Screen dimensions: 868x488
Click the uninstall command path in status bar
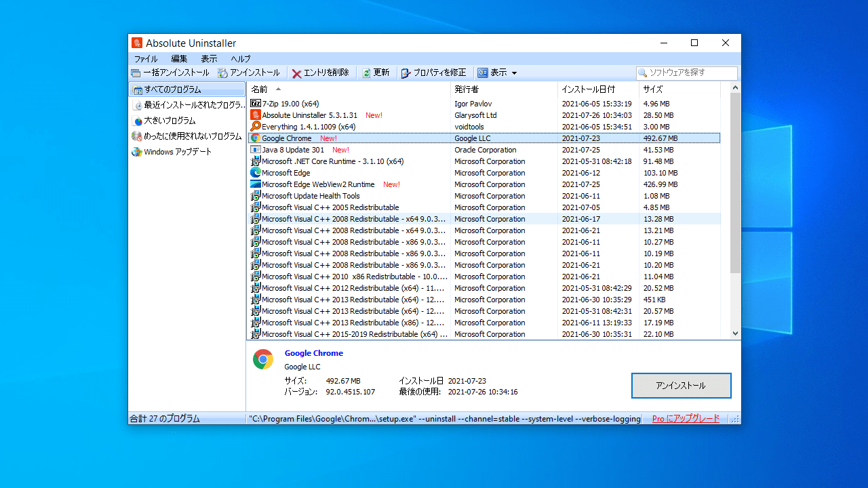pos(445,419)
